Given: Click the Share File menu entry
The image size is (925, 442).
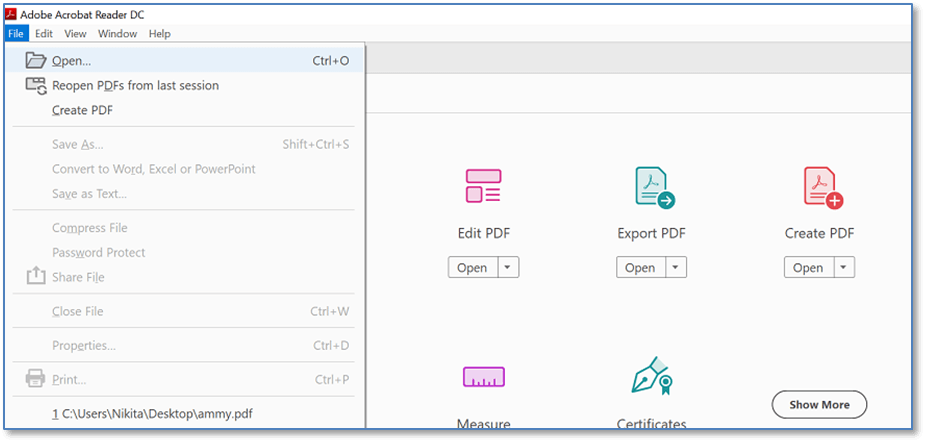Looking at the screenshot, I should tap(184, 277).
